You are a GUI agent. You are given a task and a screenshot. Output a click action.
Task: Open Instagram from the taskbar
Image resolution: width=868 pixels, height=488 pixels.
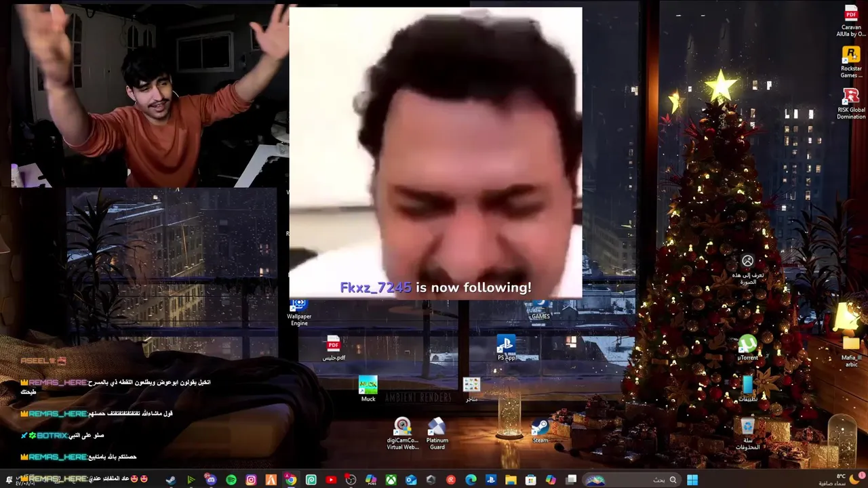pos(252,480)
